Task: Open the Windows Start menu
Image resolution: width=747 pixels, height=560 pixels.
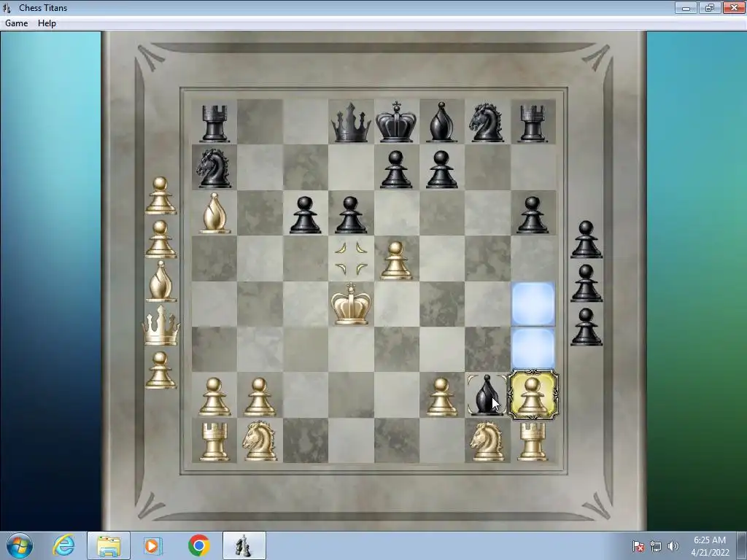Action: 20,545
